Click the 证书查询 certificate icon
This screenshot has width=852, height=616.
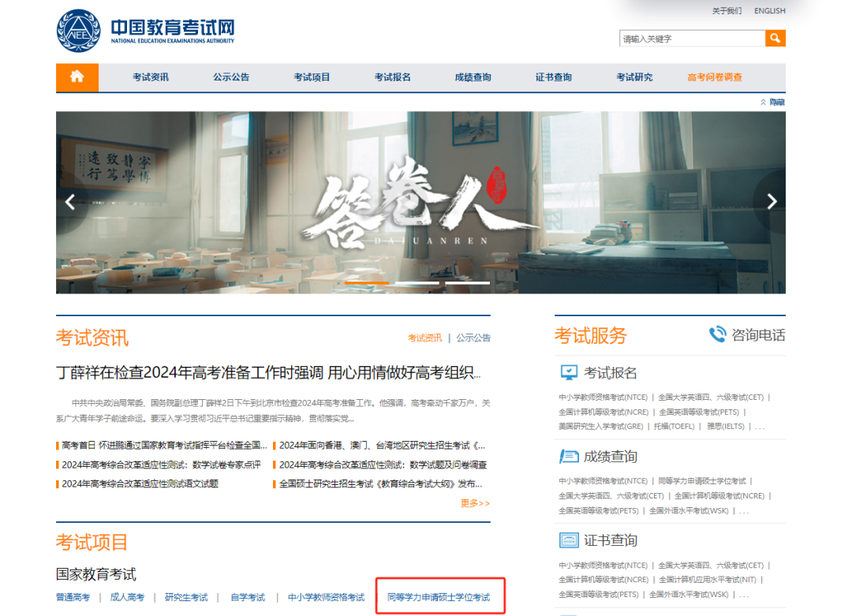click(x=568, y=540)
